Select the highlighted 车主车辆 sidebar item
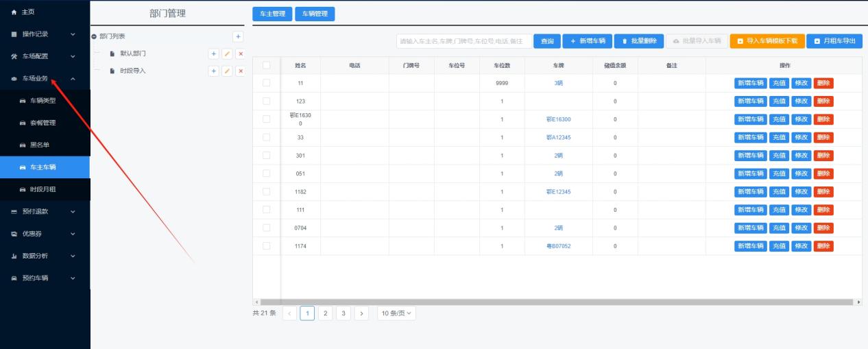868x349 pixels. pyautogui.click(x=45, y=167)
